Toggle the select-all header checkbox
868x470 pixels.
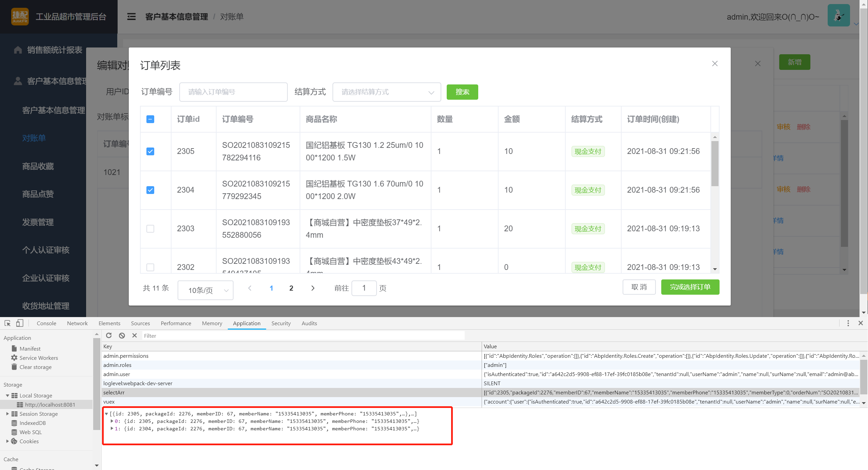tap(150, 119)
